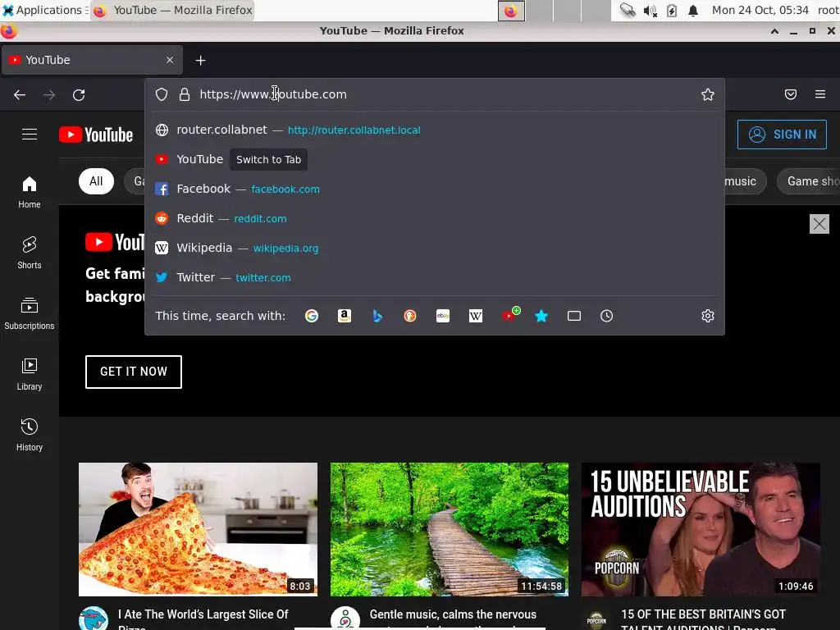
Task: Add YouTube as a search engine
Action: (510, 315)
